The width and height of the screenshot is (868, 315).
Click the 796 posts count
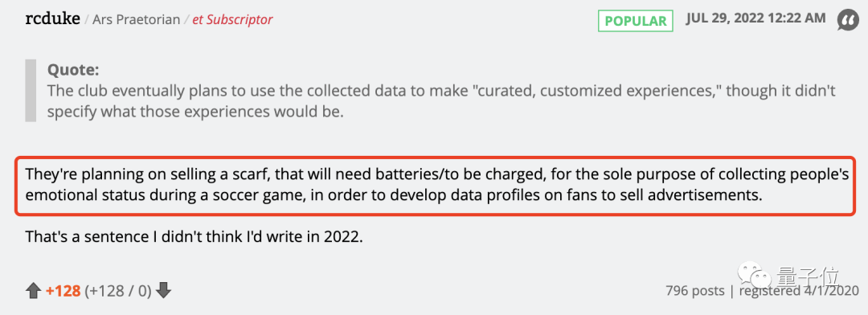694,291
